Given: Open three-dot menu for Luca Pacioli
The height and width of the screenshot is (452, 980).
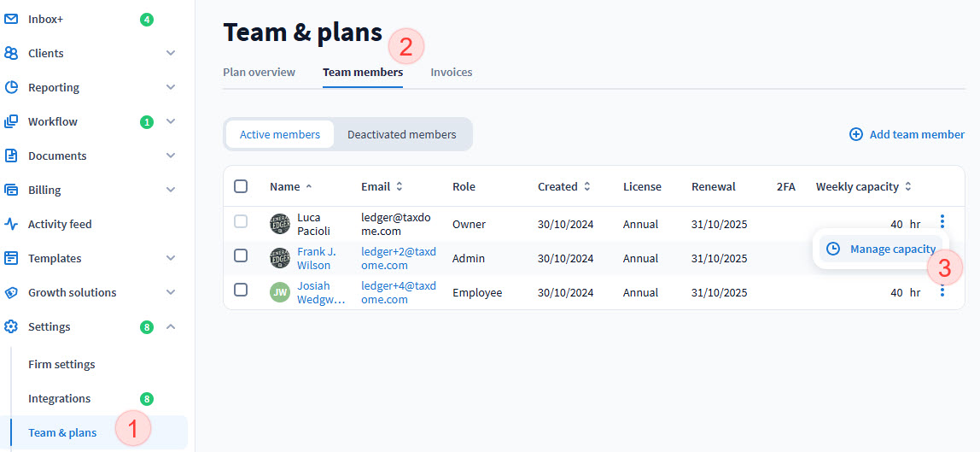Looking at the screenshot, I should [x=942, y=222].
